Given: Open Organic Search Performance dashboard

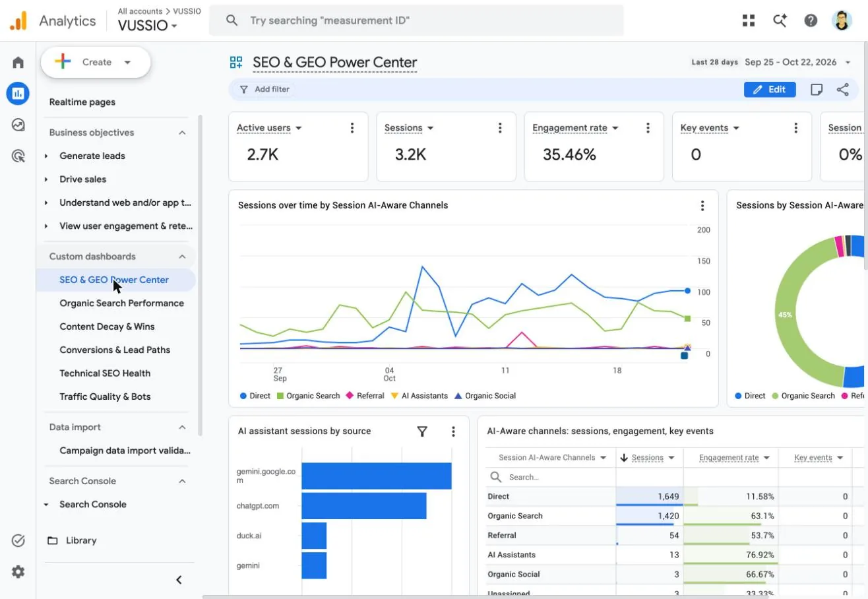Looking at the screenshot, I should [121, 303].
